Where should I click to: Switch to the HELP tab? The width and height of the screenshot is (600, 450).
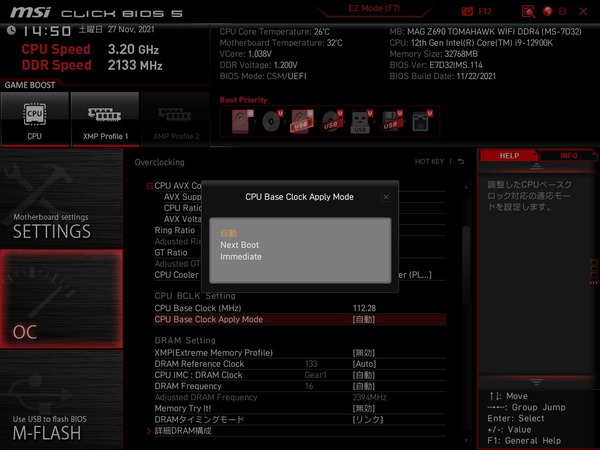[x=509, y=156]
